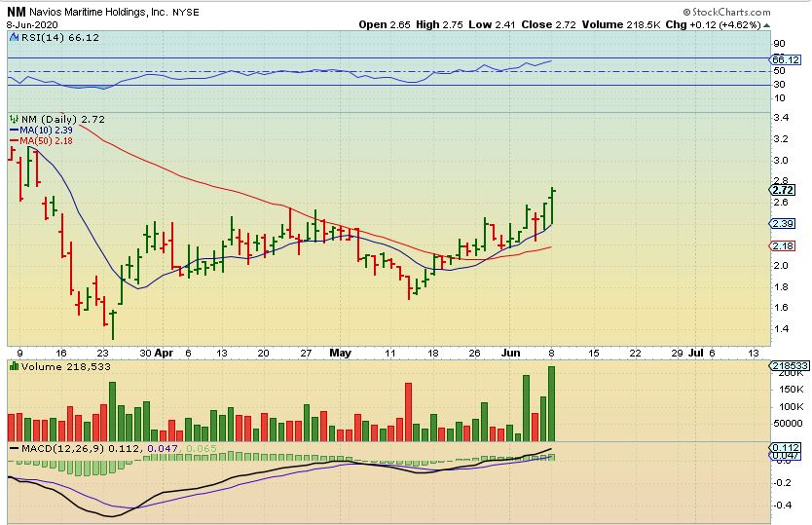
Task: Click the green up-arrow beside Chg
Action: (766, 25)
